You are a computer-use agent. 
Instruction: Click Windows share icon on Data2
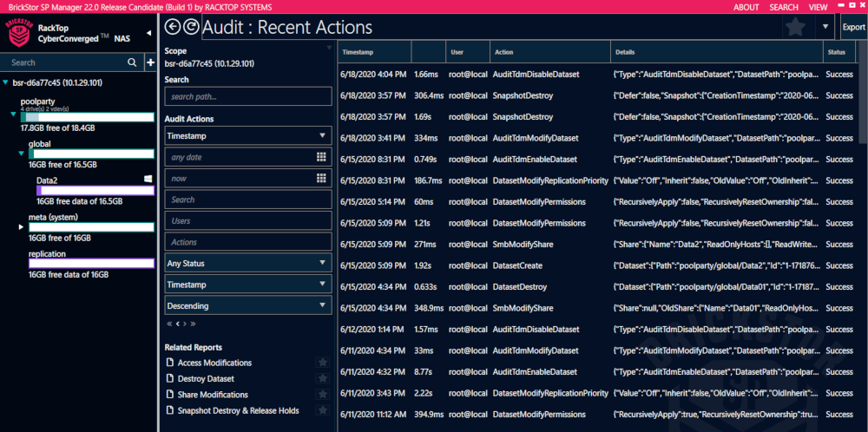coord(148,178)
